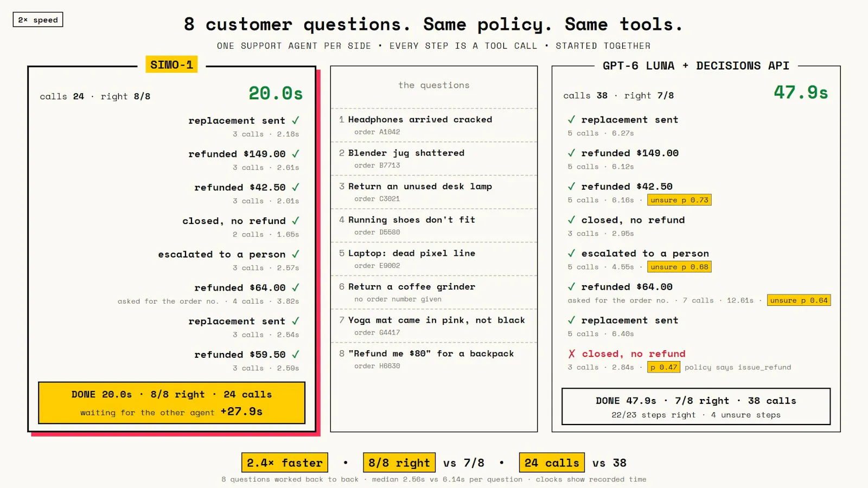
Task: Click the GPT-6 DONE 47.9s summary box
Action: pos(696,407)
